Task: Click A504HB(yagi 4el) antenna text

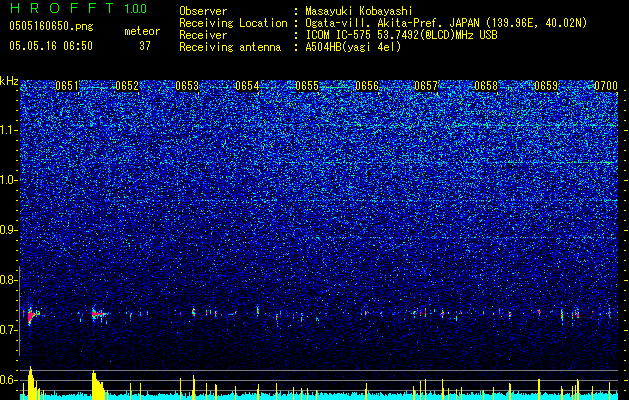Action: click(353, 47)
